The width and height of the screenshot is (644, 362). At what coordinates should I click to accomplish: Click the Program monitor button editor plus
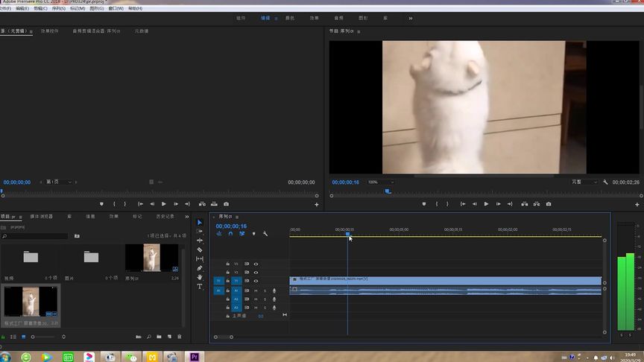pyautogui.click(x=638, y=204)
